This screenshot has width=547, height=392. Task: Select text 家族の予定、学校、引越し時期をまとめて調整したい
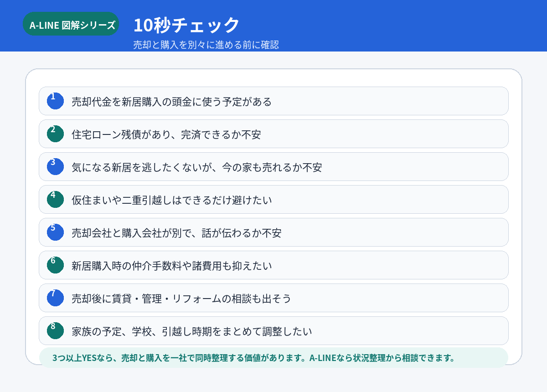click(192, 331)
